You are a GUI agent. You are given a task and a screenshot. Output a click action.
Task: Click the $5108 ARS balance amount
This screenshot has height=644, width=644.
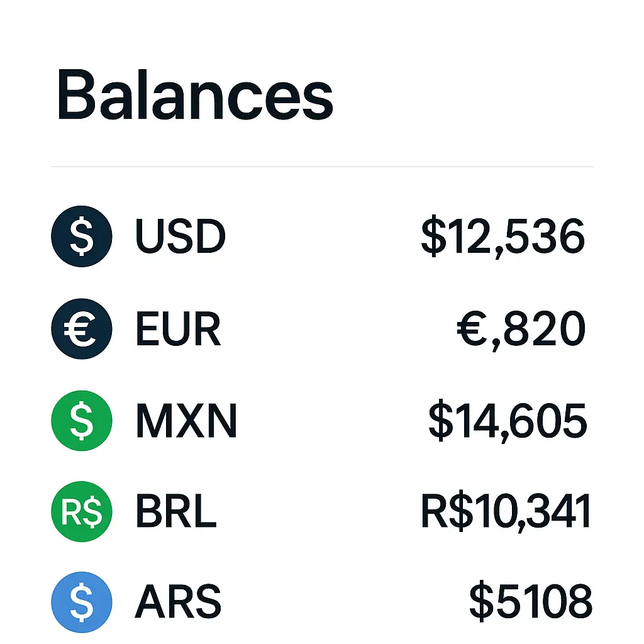point(530,602)
